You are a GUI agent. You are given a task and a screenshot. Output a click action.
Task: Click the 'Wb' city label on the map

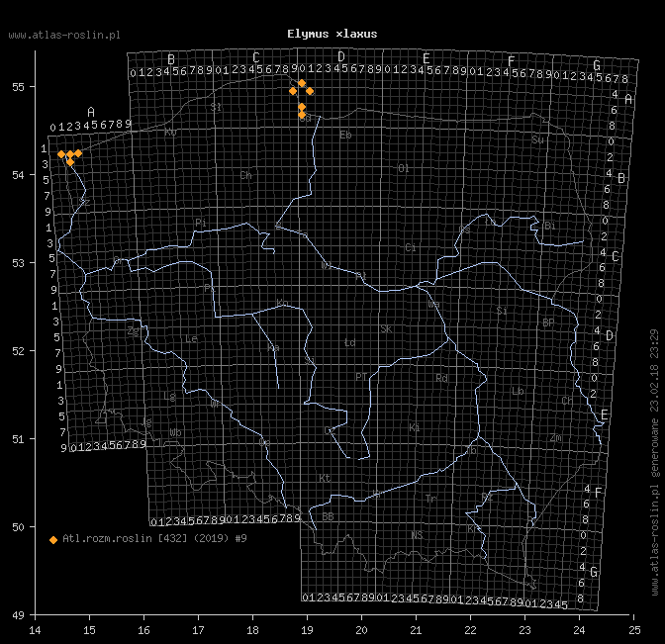[175, 432]
